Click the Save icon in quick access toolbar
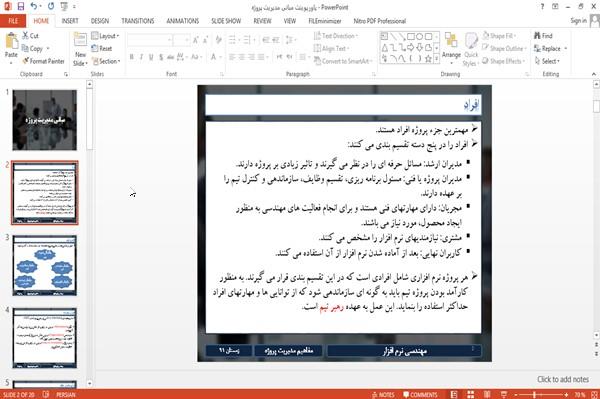 click(21, 7)
